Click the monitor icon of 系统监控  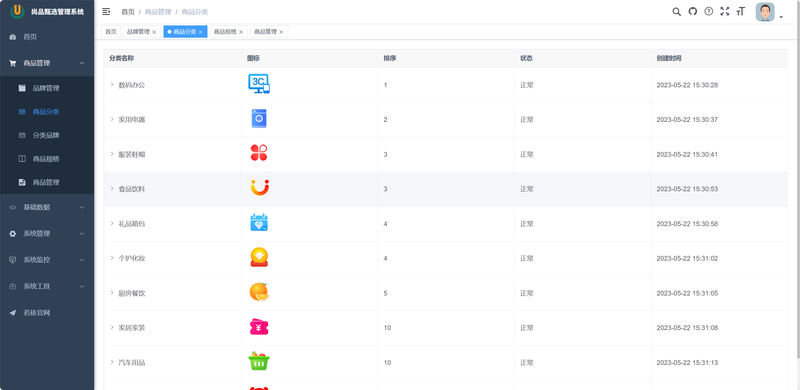click(x=13, y=260)
